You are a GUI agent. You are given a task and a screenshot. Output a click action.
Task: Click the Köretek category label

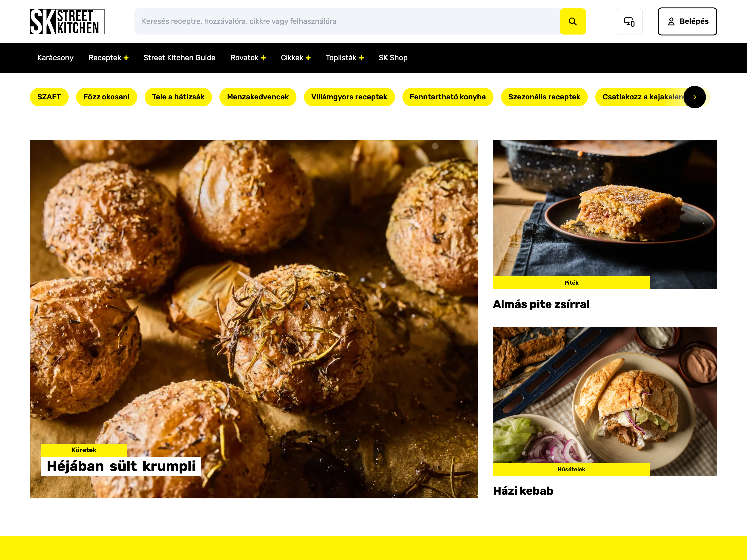coord(84,450)
